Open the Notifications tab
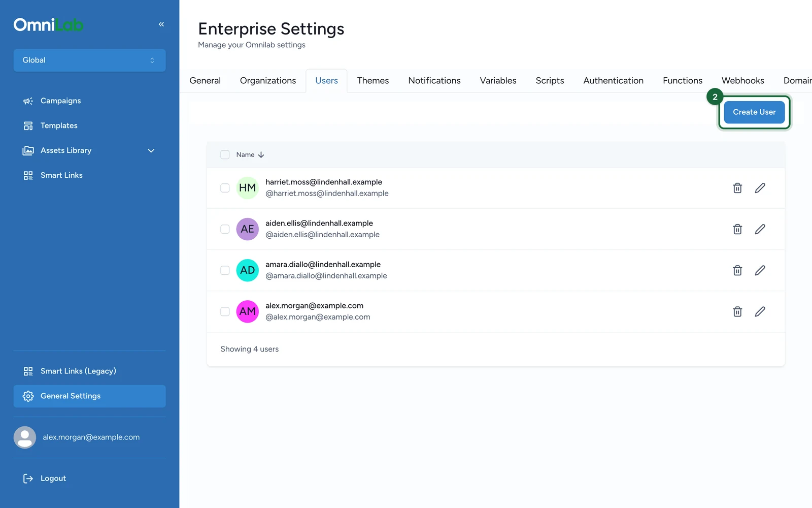Screen dimensions: 812x508 434,81
